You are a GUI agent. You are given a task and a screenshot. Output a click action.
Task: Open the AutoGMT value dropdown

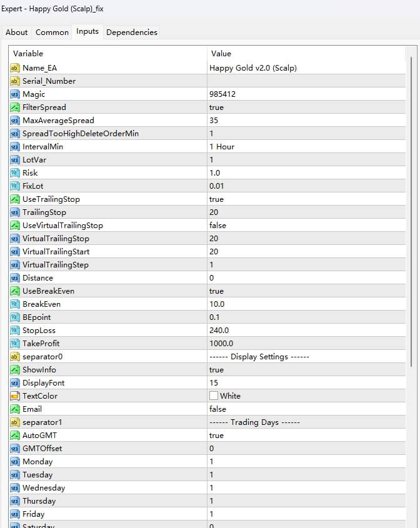216,435
